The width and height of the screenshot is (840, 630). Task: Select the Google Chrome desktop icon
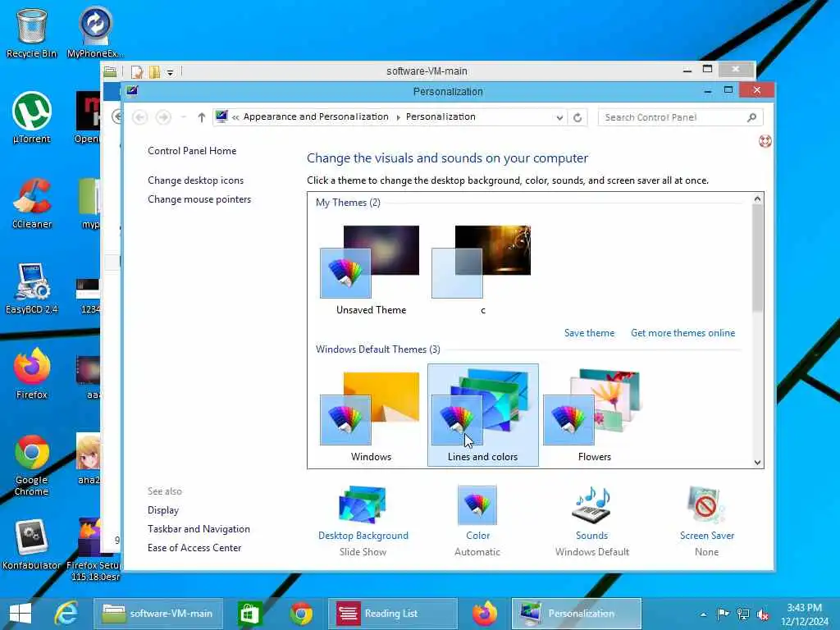point(32,464)
